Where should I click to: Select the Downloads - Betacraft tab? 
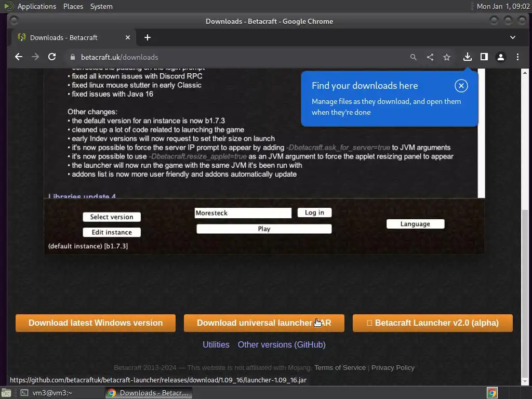(73, 37)
